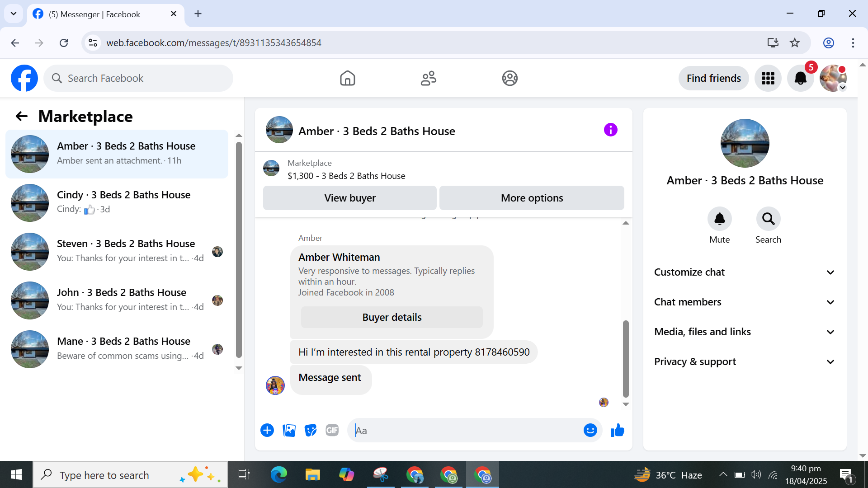Expand Chat members section

(744, 302)
